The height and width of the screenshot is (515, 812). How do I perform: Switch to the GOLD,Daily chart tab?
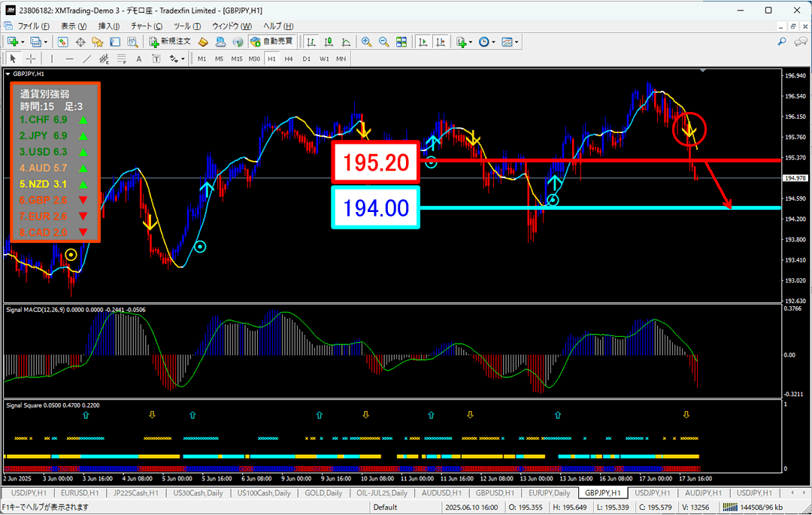click(323, 492)
